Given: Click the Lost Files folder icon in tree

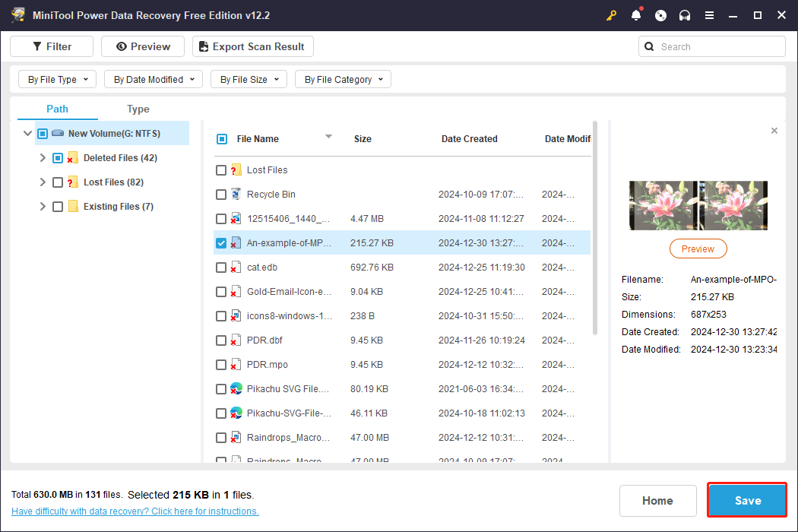Looking at the screenshot, I should pos(73,182).
